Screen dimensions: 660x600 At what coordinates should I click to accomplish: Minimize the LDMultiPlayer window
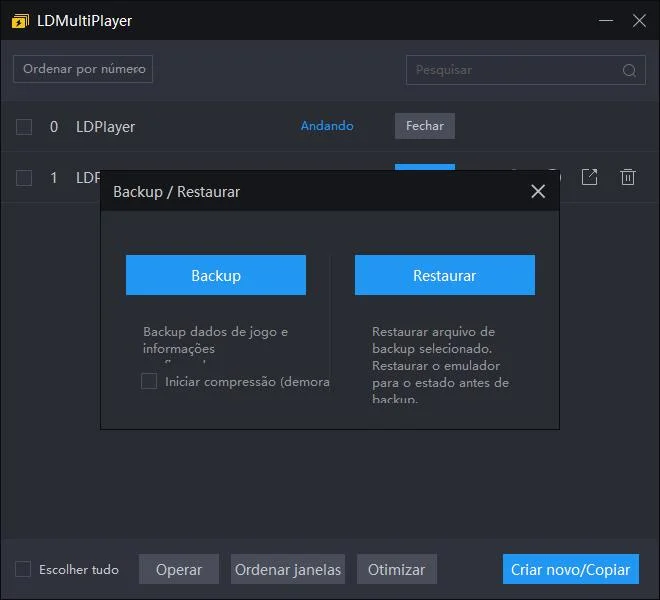[606, 20]
